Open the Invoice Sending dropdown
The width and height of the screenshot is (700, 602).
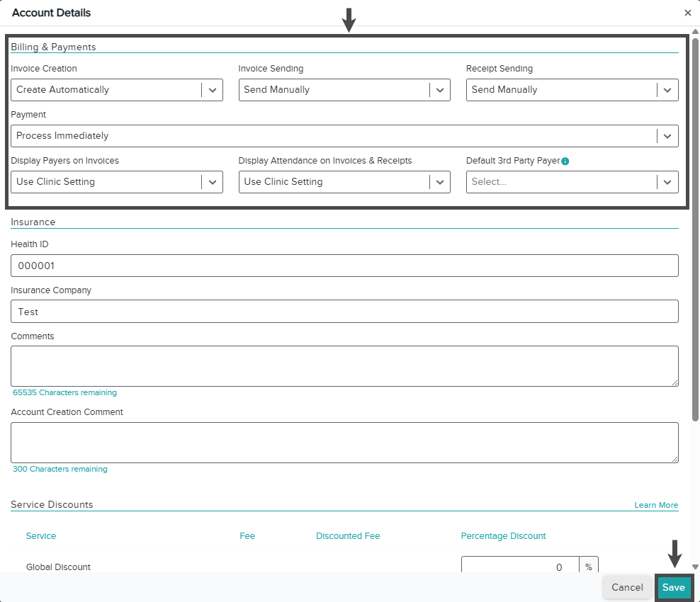344,90
